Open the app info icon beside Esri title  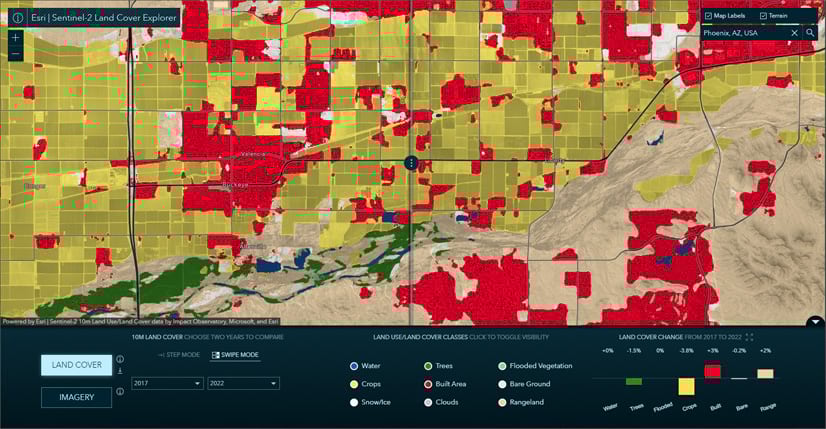(x=17, y=17)
